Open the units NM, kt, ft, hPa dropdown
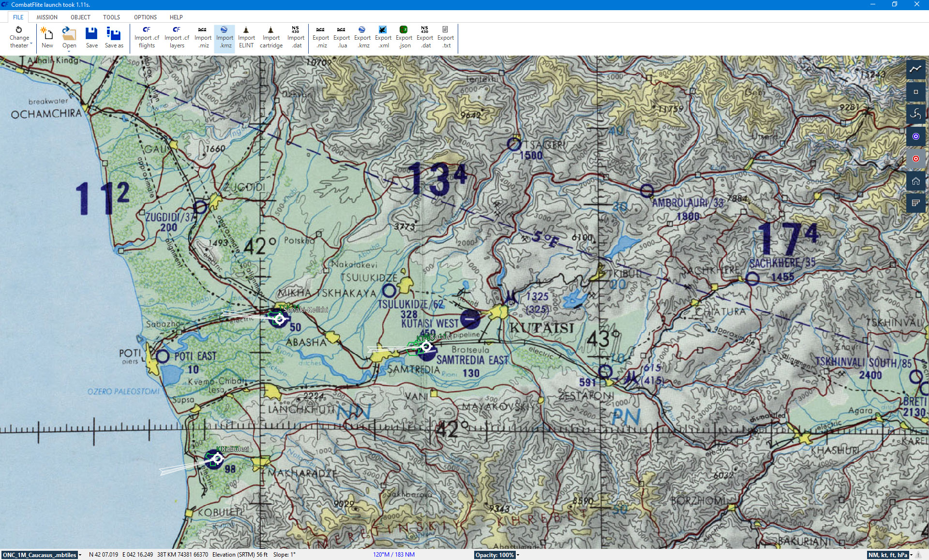 click(x=911, y=555)
